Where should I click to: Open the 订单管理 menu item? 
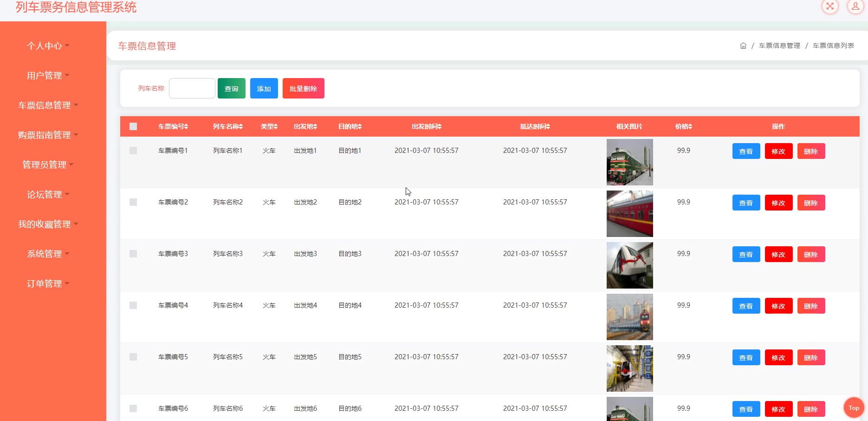[48, 283]
